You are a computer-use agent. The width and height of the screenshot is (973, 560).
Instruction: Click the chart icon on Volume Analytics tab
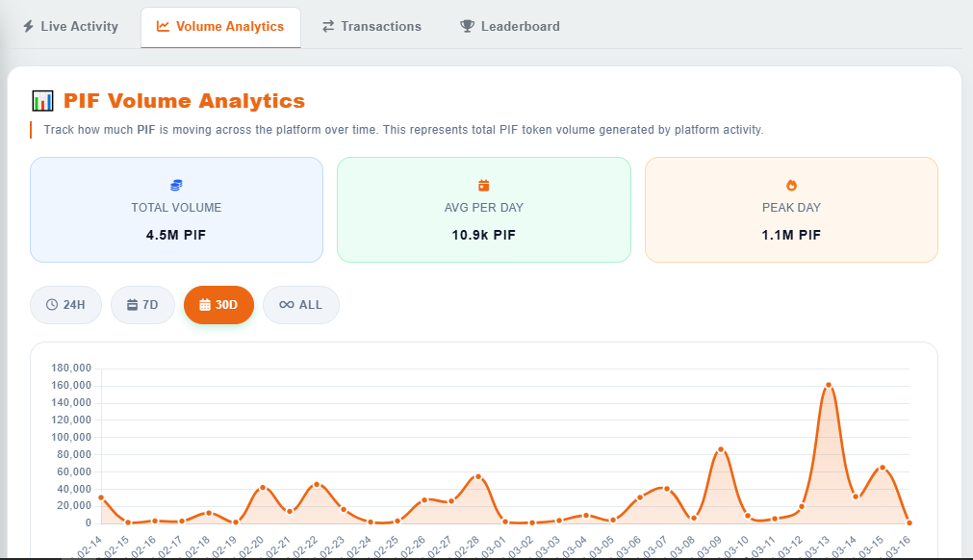click(x=163, y=27)
